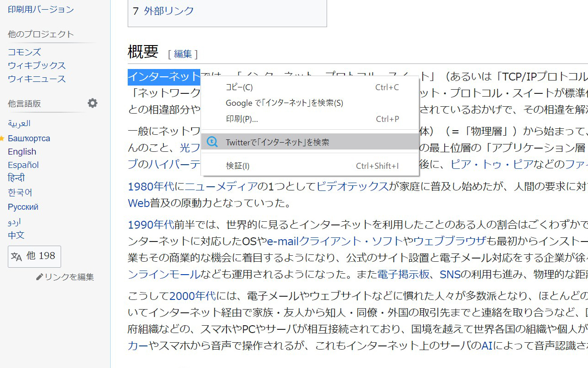Click the 他のプロジェクト sidebar heading
Image resolution: width=588 pixels, height=368 pixels.
41,34
